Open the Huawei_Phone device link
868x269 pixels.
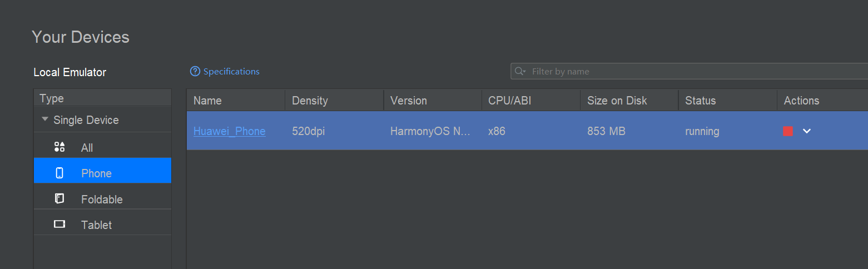(x=229, y=131)
